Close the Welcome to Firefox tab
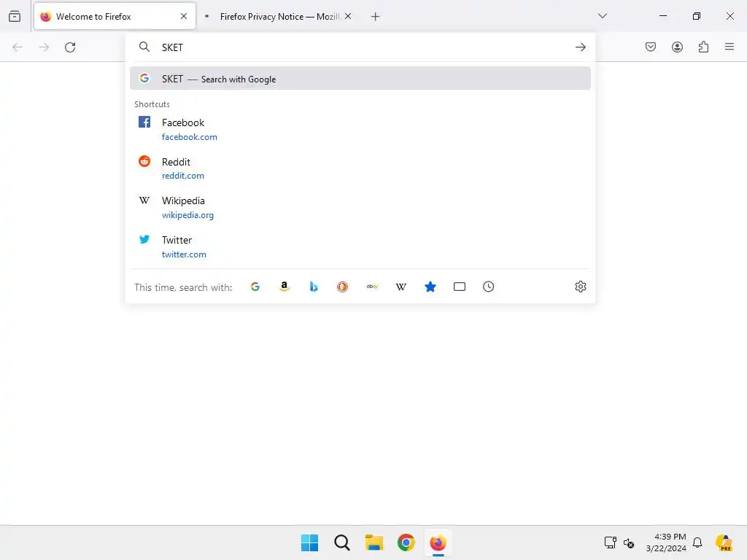The height and width of the screenshot is (560, 747). tap(184, 16)
